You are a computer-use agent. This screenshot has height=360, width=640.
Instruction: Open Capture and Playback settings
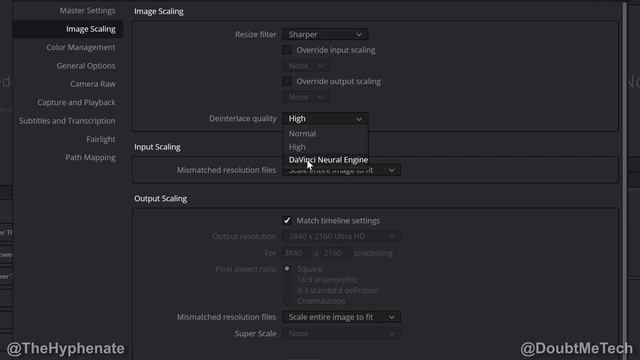tap(76, 102)
